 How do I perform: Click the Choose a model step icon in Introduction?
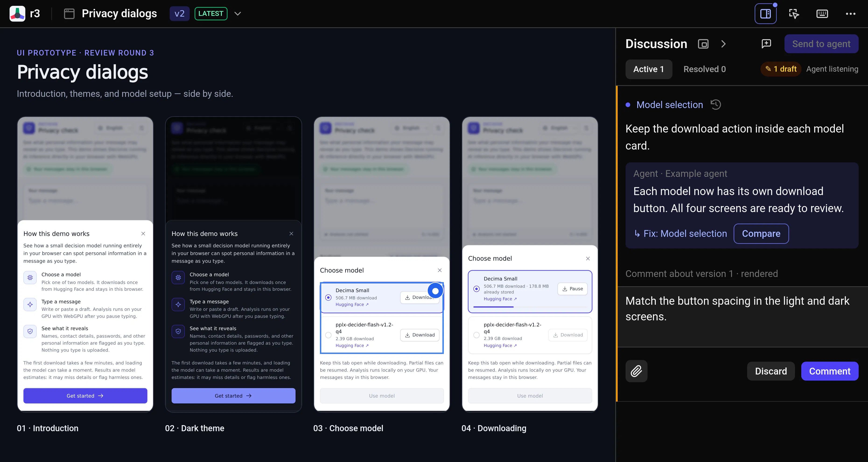30,278
